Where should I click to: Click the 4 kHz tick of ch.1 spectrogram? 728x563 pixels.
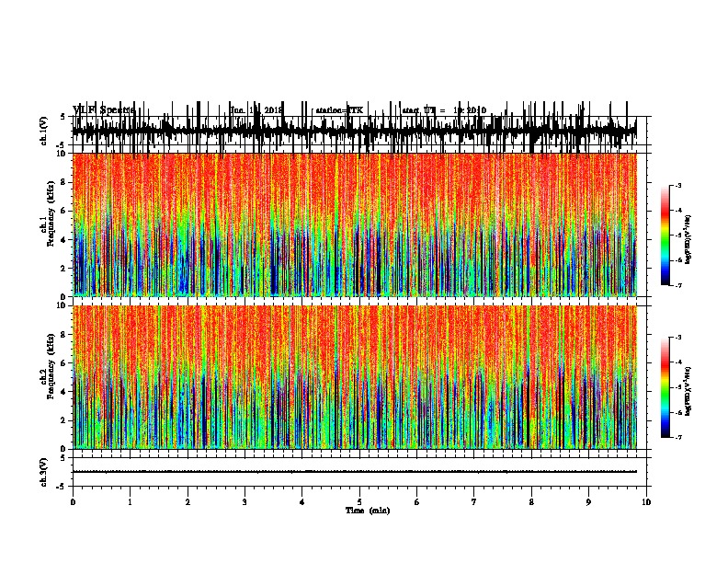[x=64, y=240]
